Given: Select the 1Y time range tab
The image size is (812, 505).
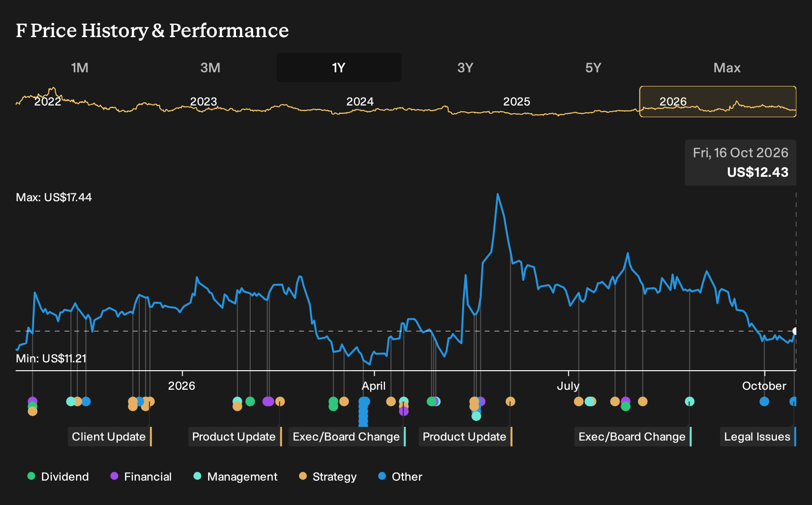Looking at the screenshot, I should (x=339, y=67).
